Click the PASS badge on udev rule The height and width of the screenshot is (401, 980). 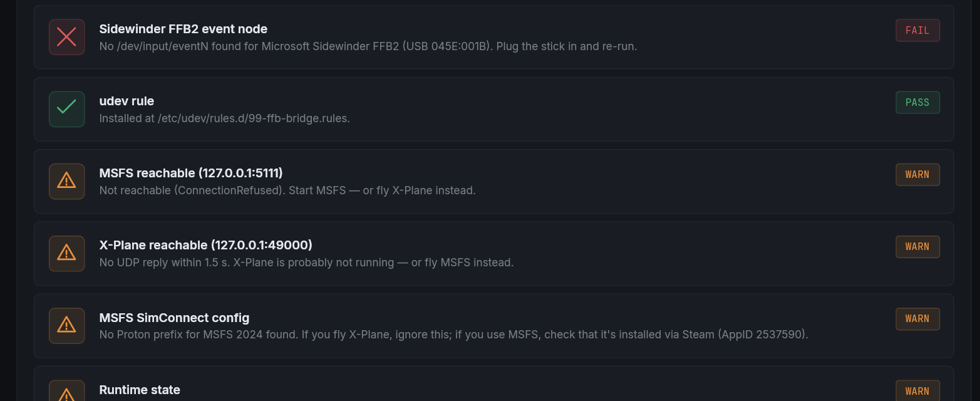[917, 102]
